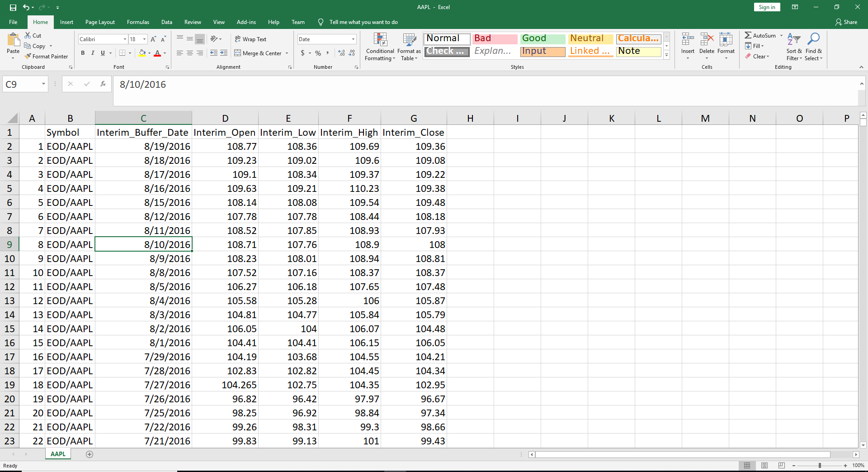868x472 pixels.
Task: Open the Review tab
Action: pyautogui.click(x=193, y=22)
